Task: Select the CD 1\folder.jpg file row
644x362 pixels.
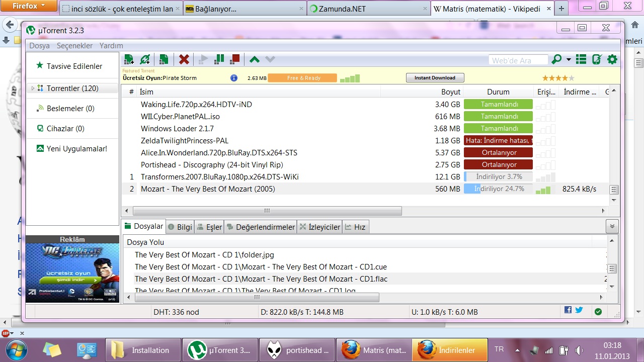Action: (x=364, y=255)
